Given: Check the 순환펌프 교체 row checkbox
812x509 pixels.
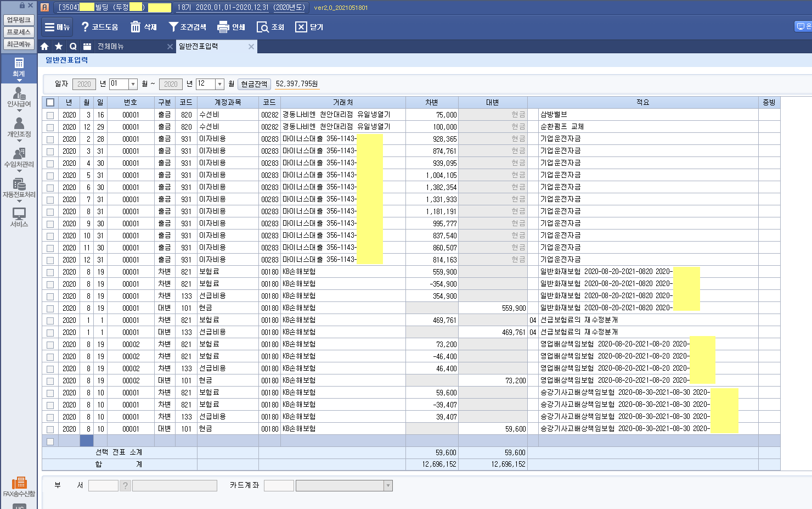Looking at the screenshot, I should click(x=50, y=127).
